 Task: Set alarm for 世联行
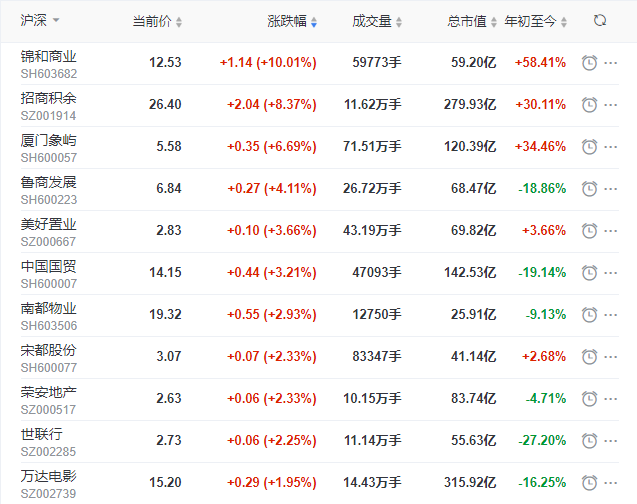click(x=589, y=441)
